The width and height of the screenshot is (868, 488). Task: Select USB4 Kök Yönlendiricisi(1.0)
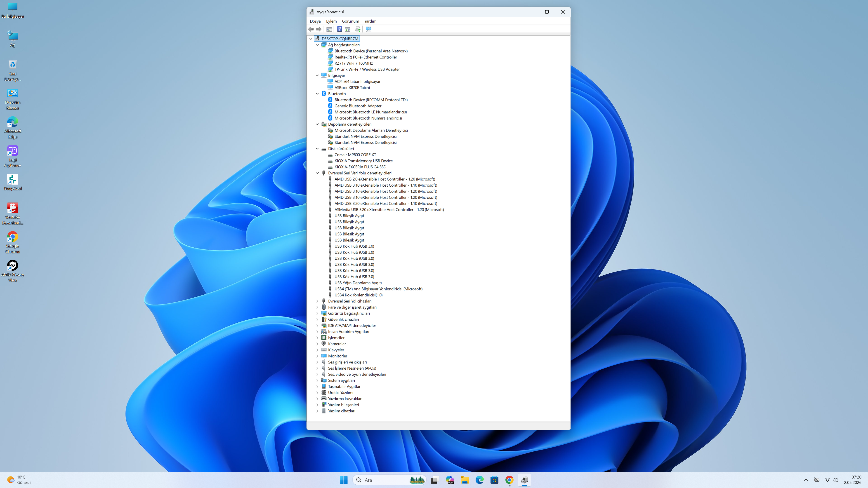coord(359,295)
